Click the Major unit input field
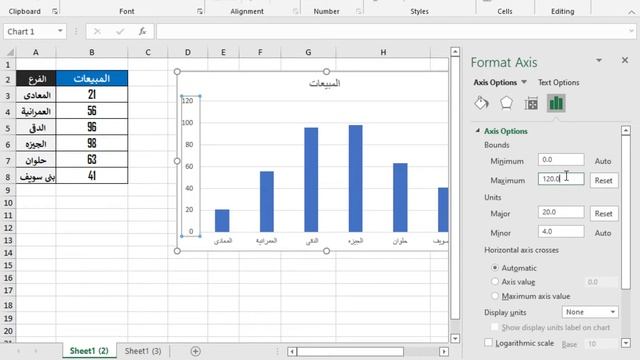The width and height of the screenshot is (640, 360). [561, 212]
